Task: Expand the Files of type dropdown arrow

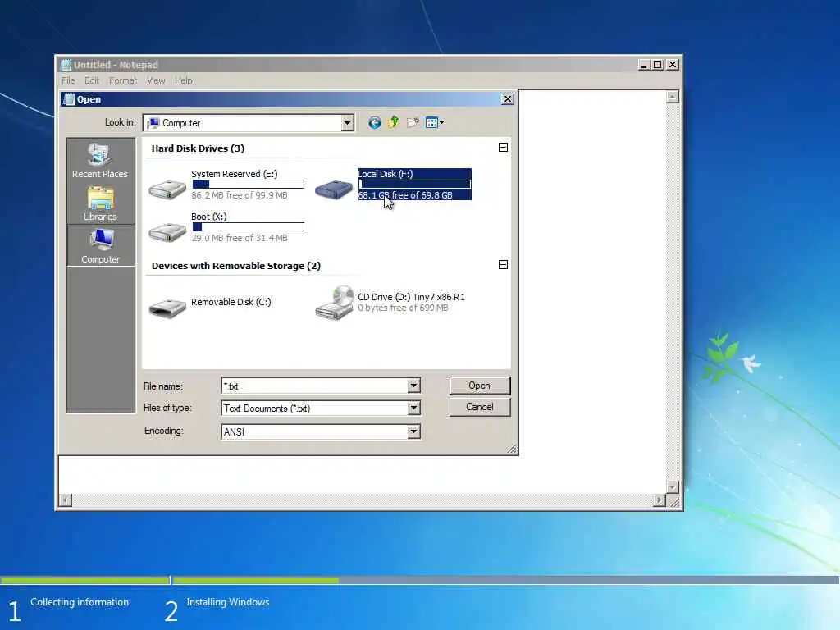Action: click(x=413, y=409)
